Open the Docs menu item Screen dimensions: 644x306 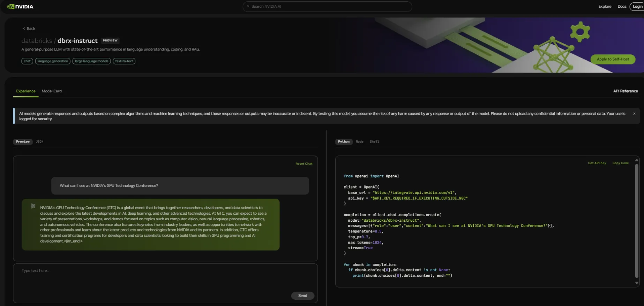[622, 6]
